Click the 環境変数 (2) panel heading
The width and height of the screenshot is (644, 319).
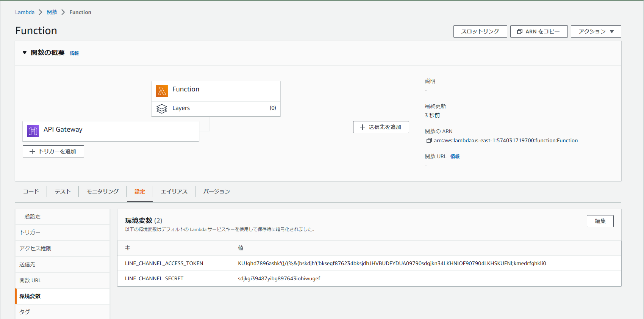point(144,220)
